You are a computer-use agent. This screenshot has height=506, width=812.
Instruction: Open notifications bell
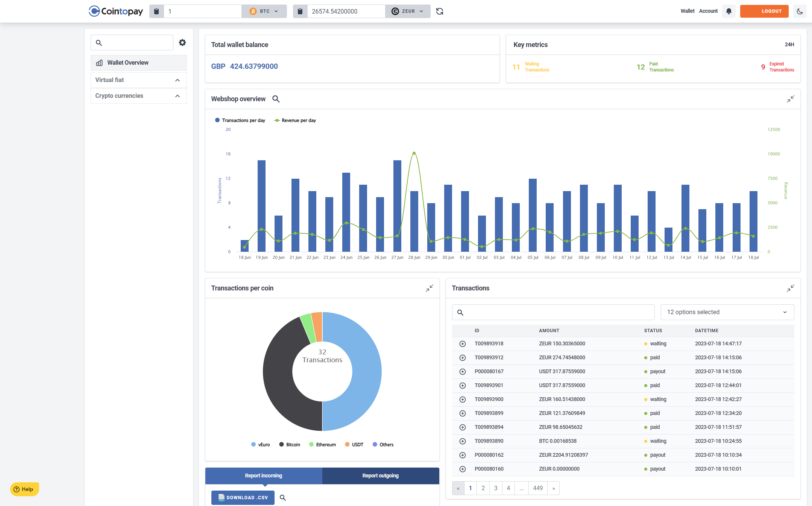729,11
